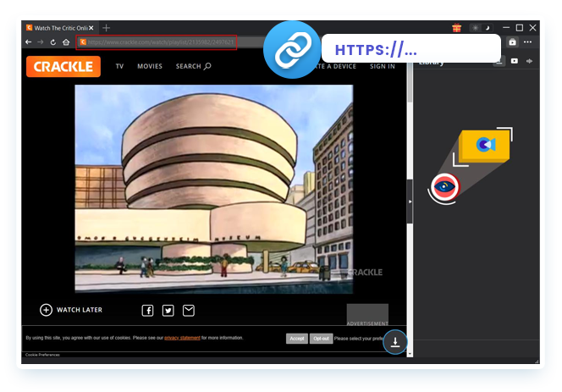This screenshot has width=562, height=392.
Task: Select the Watch The Critic Online tab
Action: (59, 28)
